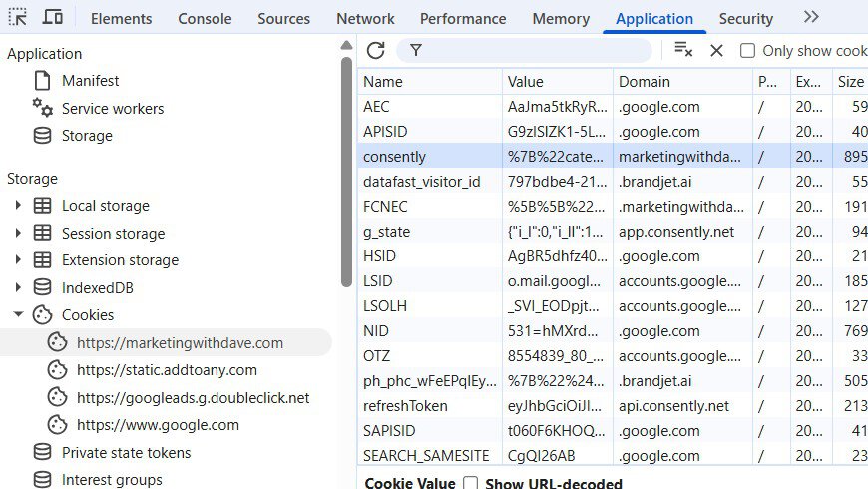Switch to the Security tab
The width and height of the screenshot is (868, 489).
745,19
